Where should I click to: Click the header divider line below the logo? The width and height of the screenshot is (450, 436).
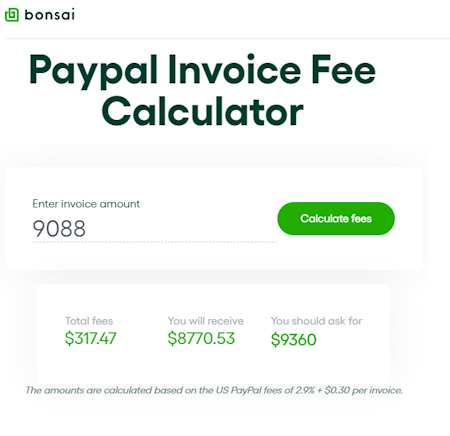(x=227, y=39)
